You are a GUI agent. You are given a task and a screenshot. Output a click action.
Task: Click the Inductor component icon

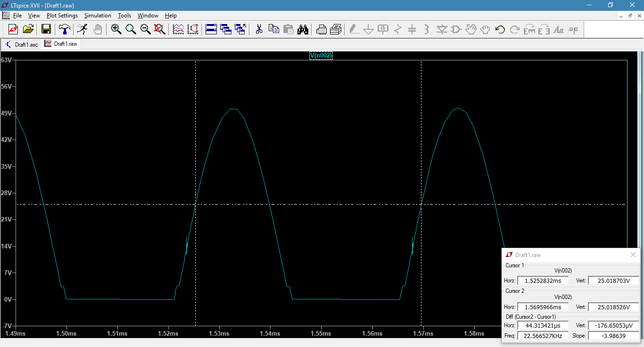(x=427, y=29)
